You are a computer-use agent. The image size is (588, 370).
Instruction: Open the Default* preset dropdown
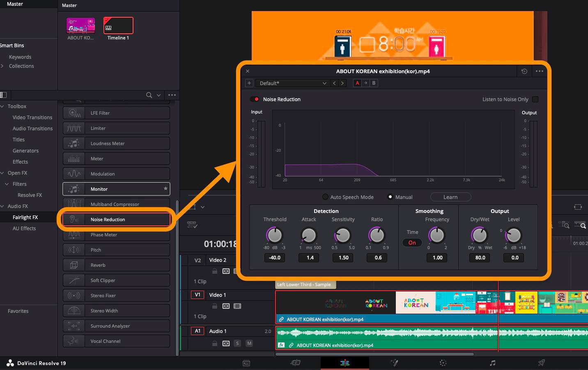tap(293, 83)
